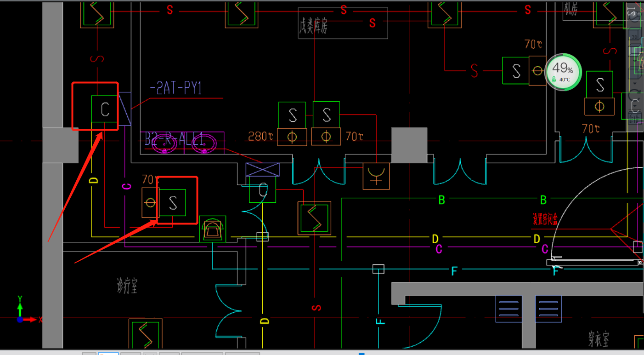Select the left blue louver symbol
The height and width of the screenshot is (355, 644).
[x=509, y=309]
